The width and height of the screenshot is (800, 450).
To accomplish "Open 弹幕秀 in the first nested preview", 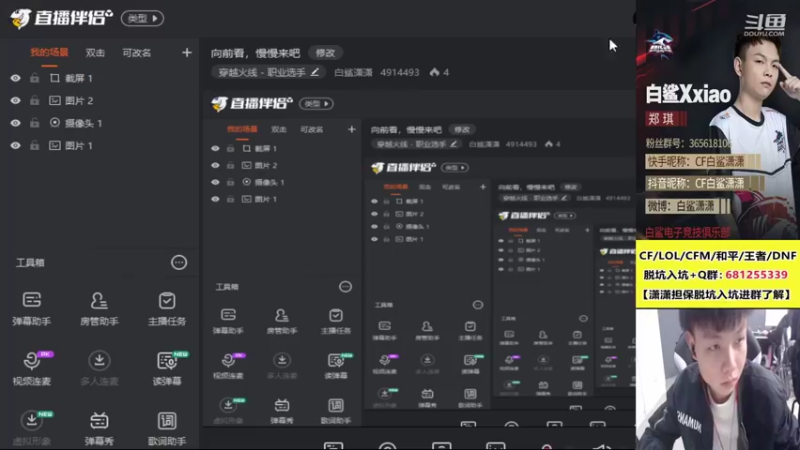I will coord(282,412).
